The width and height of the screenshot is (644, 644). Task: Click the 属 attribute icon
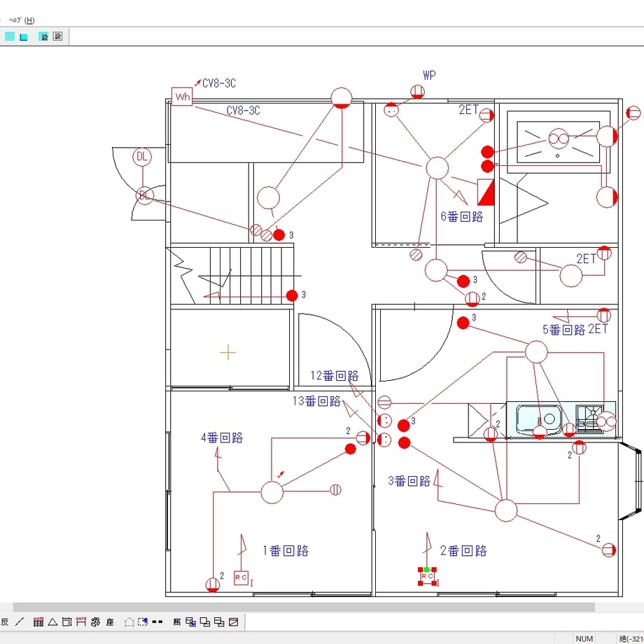click(x=176, y=622)
